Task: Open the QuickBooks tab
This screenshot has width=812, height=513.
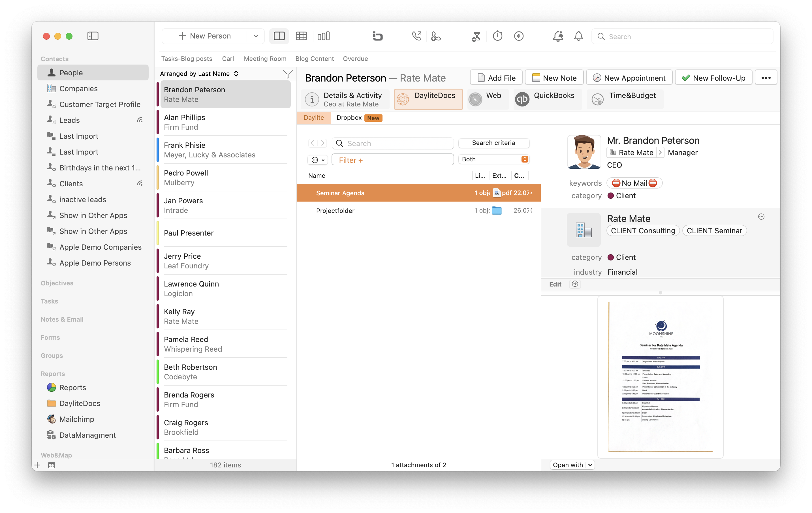Action: pos(547,99)
